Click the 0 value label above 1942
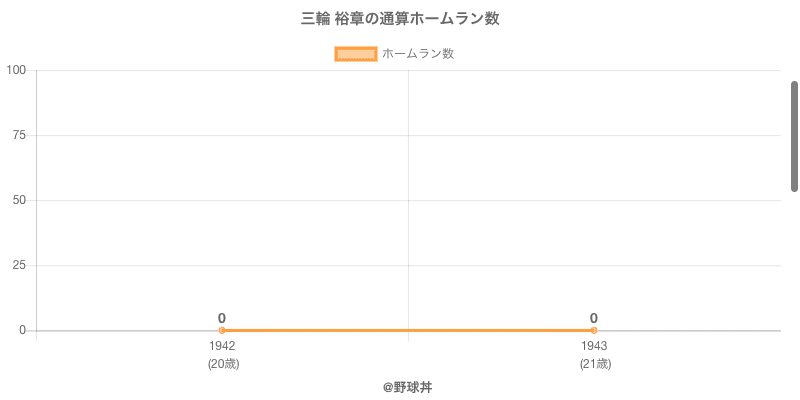The height and width of the screenshot is (400, 800). 222,318
